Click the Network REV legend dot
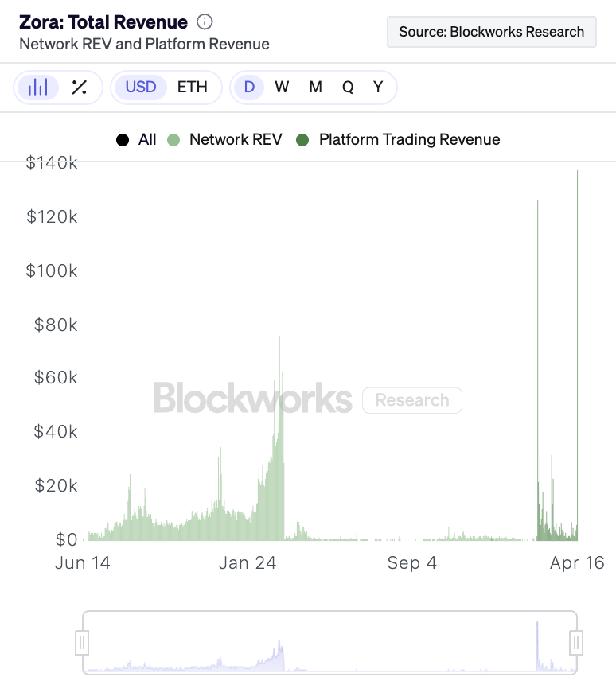 pyautogui.click(x=174, y=140)
